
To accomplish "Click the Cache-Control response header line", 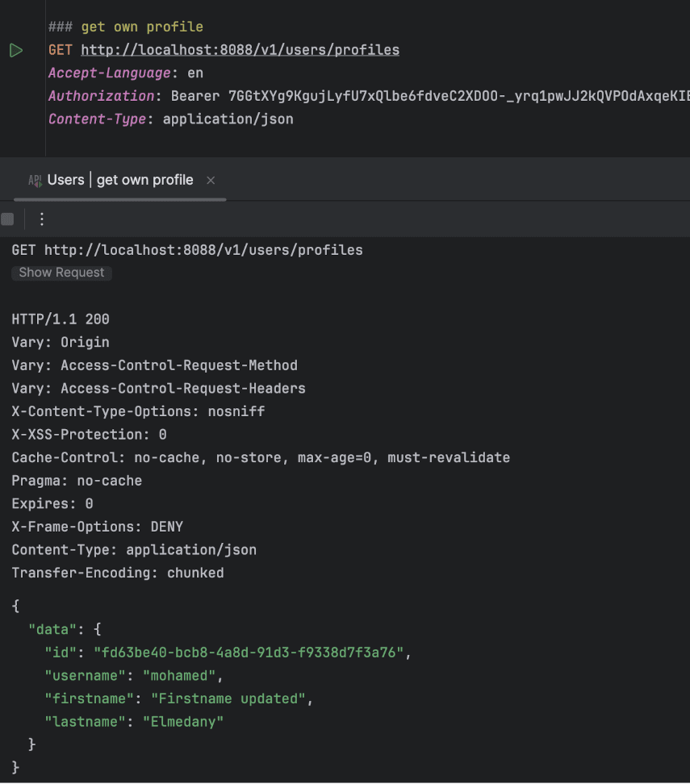I will 261,457.
